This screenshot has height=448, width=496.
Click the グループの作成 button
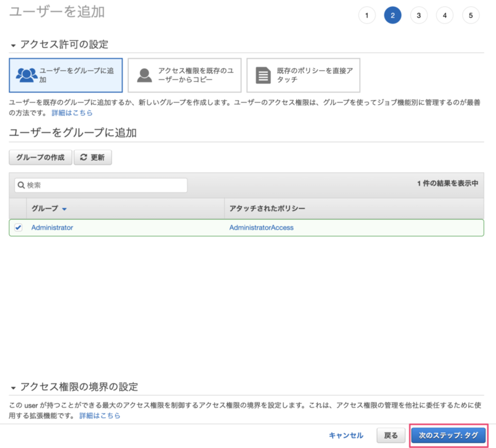40,158
